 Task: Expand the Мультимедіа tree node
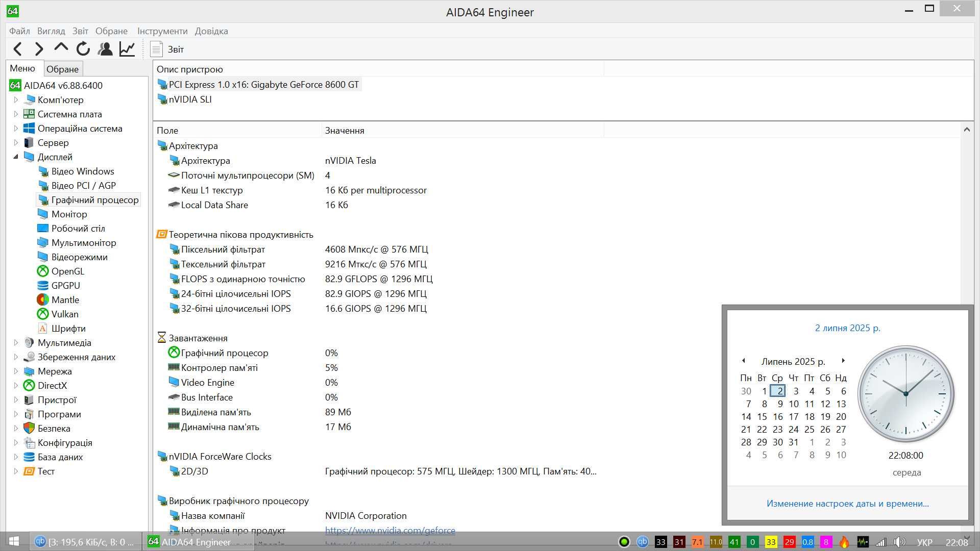15,343
